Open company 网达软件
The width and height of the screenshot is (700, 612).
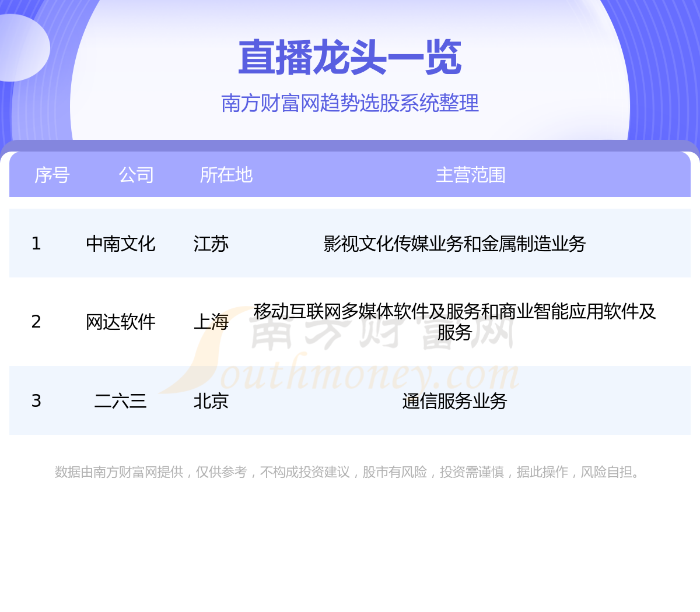(x=120, y=322)
